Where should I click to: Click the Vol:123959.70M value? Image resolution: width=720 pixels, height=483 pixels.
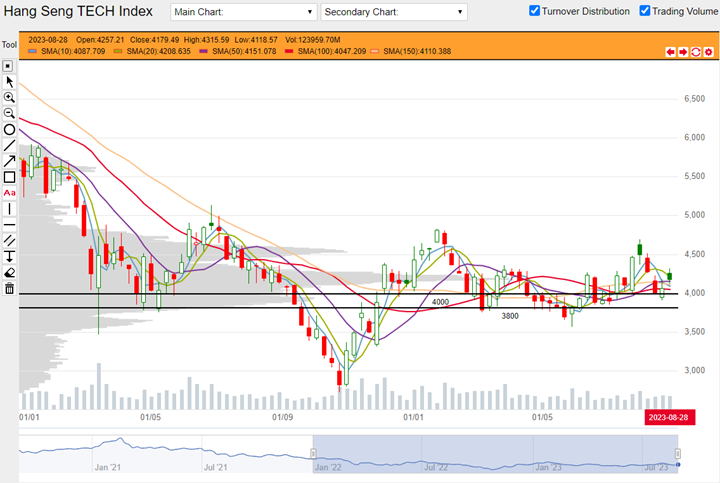312,40
